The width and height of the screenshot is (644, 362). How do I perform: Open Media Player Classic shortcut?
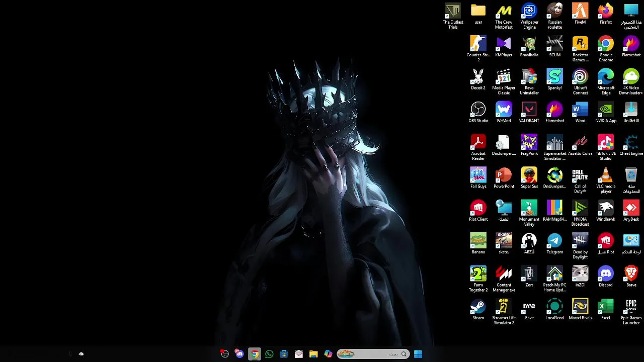(x=504, y=82)
